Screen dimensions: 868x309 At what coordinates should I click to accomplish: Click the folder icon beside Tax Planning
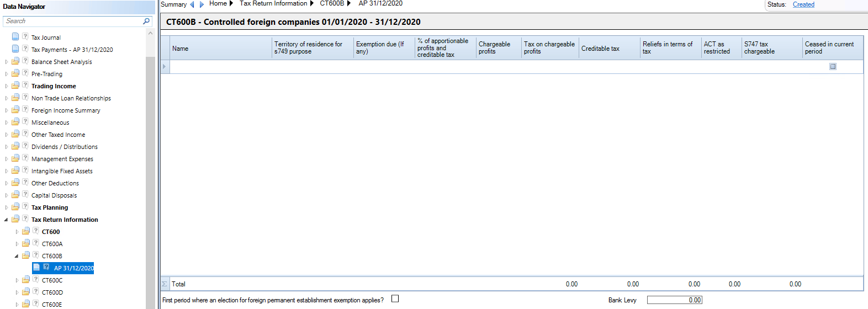pos(15,207)
